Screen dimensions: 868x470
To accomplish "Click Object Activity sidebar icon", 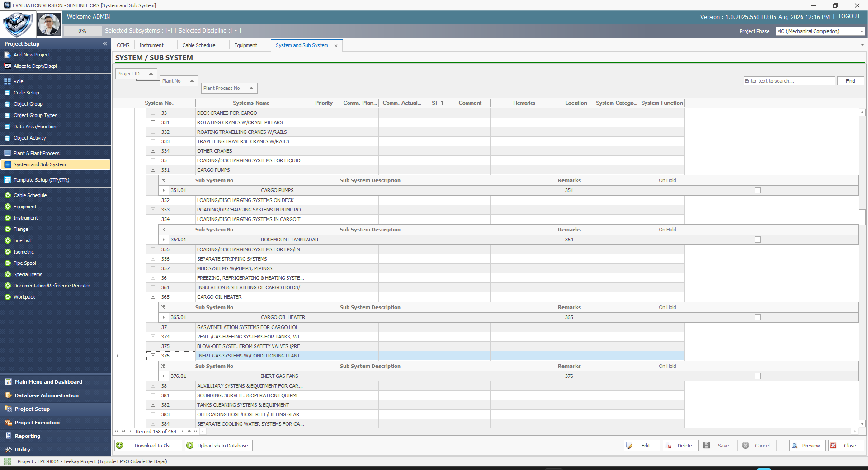I will point(8,138).
